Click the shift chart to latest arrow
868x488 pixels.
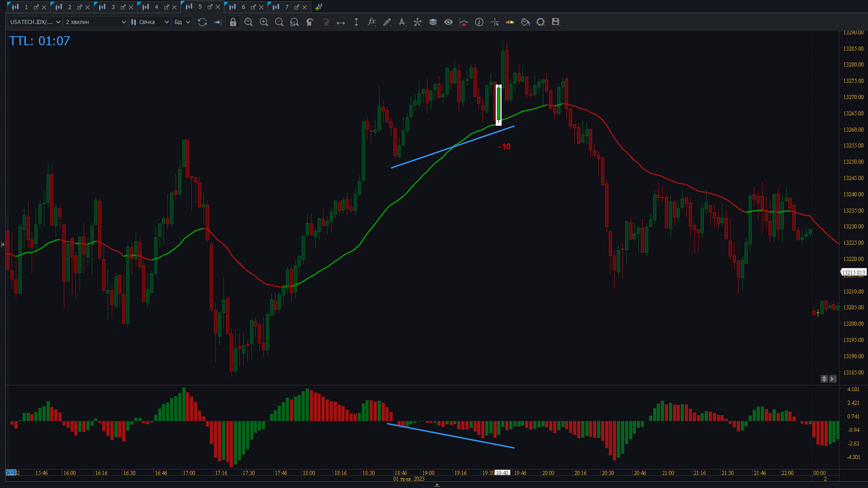[x=217, y=22]
